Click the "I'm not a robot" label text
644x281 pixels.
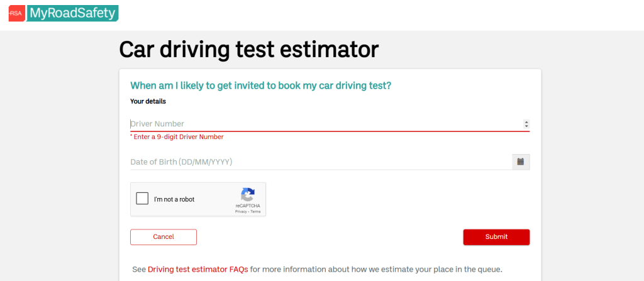(174, 199)
